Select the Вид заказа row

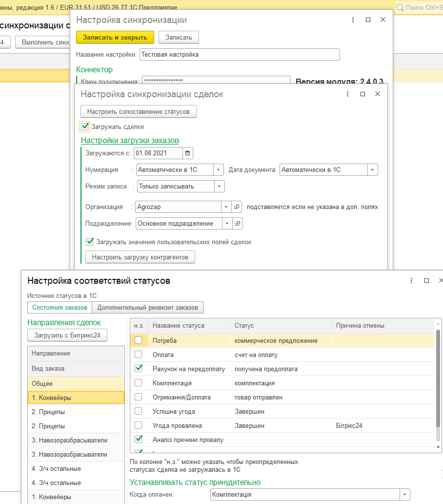pos(76,368)
